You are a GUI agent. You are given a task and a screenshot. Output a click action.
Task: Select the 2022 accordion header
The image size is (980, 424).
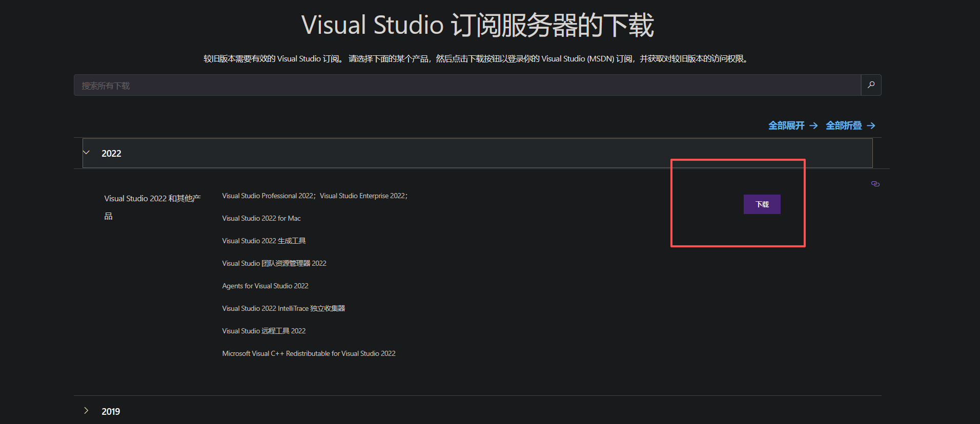point(478,153)
